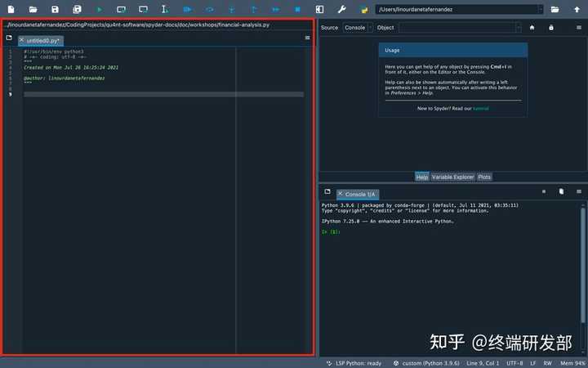
Task: Go to Help pane home page
Action: (x=532, y=28)
